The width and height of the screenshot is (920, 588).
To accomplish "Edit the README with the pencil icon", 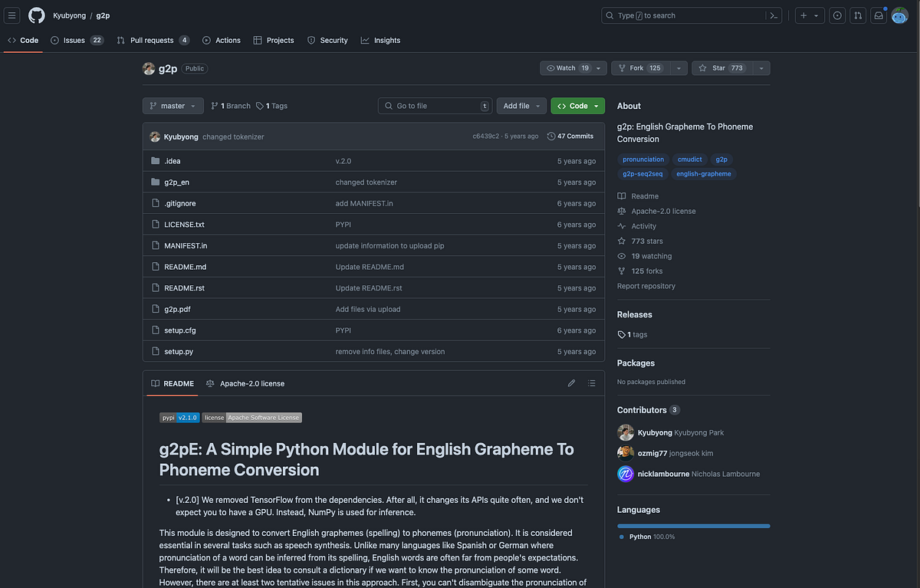I will 571,383.
